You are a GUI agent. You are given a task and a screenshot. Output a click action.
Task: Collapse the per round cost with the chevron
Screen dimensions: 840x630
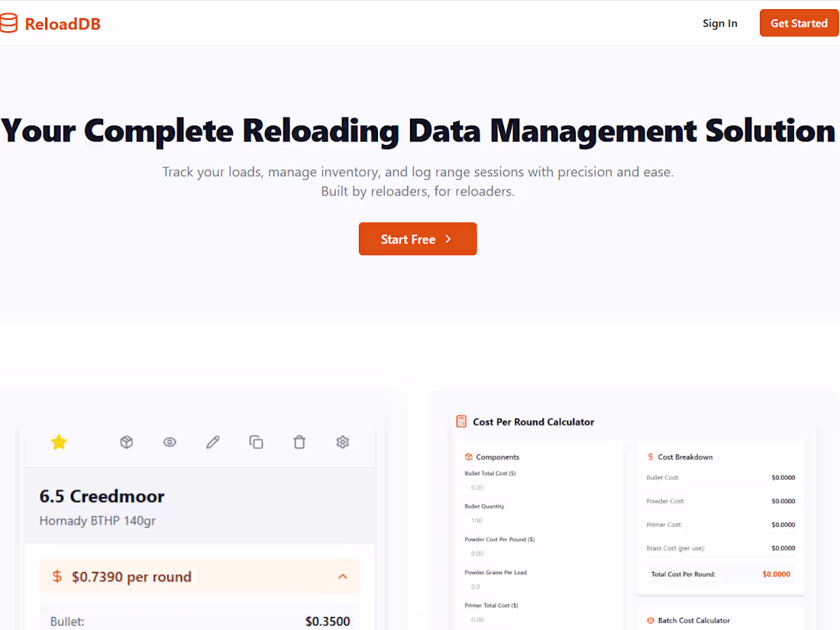pyautogui.click(x=342, y=577)
